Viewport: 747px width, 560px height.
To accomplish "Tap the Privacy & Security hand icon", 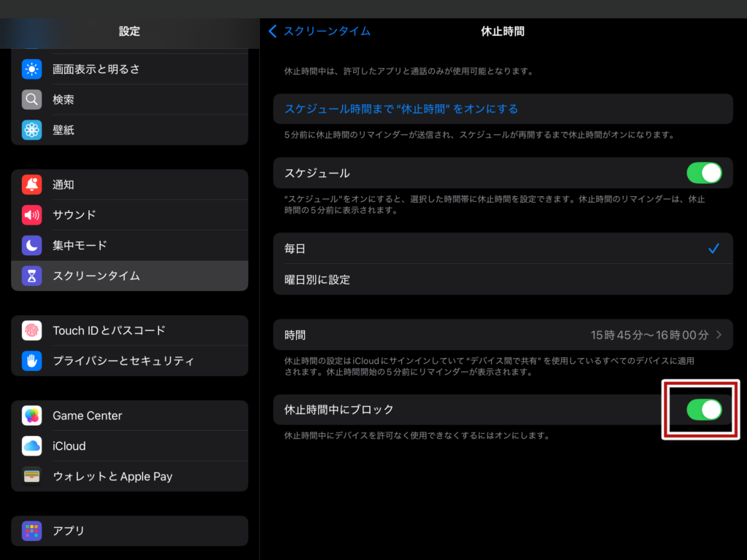I will click(x=31, y=361).
